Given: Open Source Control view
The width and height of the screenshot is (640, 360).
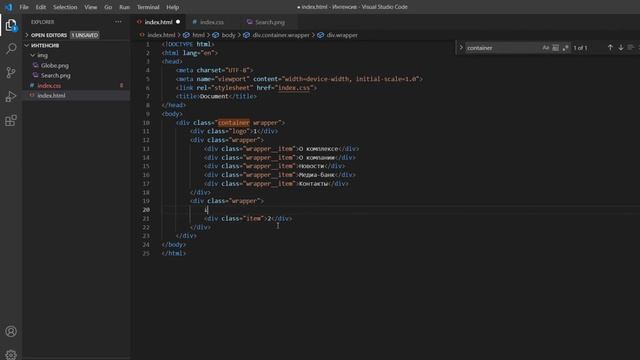Looking at the screenshot, I should click(x=11, y=73).
